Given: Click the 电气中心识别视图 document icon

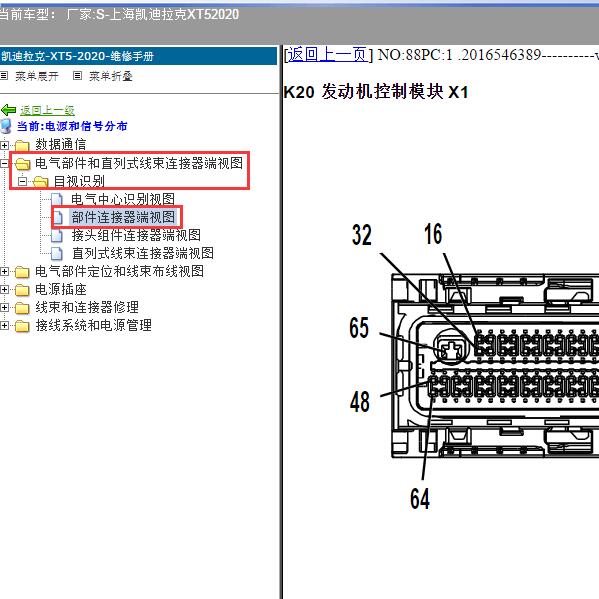Looking at the screenshot, I should pyautogui.click(x=57, y=199).
